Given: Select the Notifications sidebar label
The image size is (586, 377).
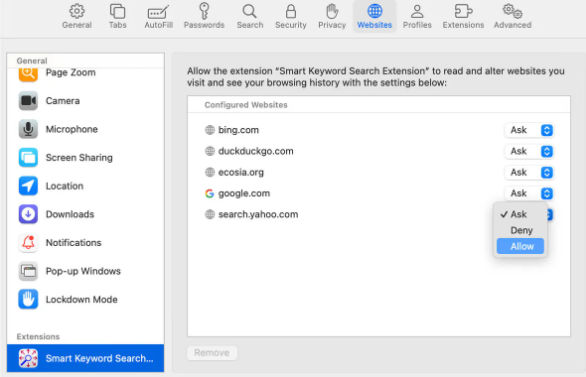Looking at the screenshot, I should 73,243.
